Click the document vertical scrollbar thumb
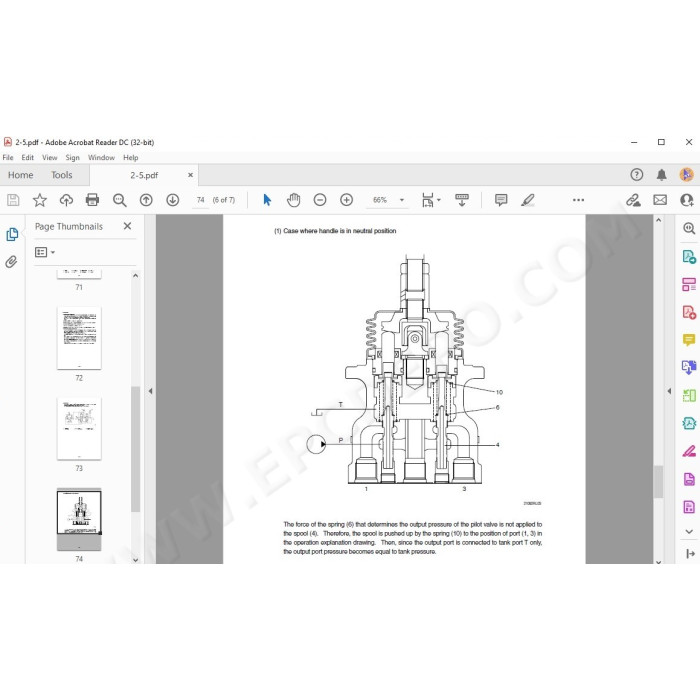Viewport: 700px width, 700px height. pos(658,481)
